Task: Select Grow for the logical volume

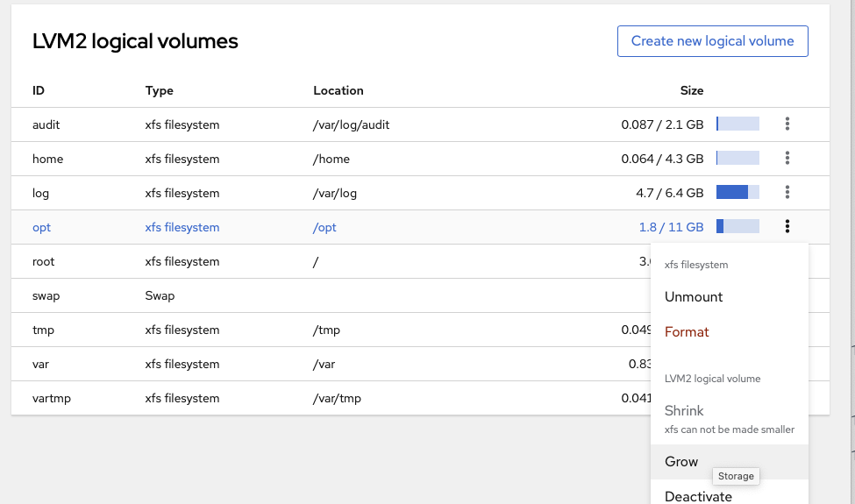Action: coord(681,462)
